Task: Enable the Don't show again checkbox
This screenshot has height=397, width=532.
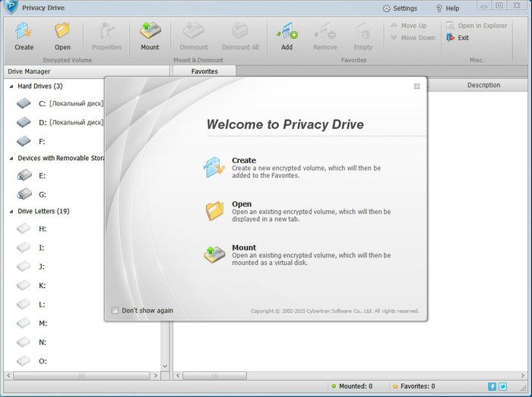Action: point(116,310)
